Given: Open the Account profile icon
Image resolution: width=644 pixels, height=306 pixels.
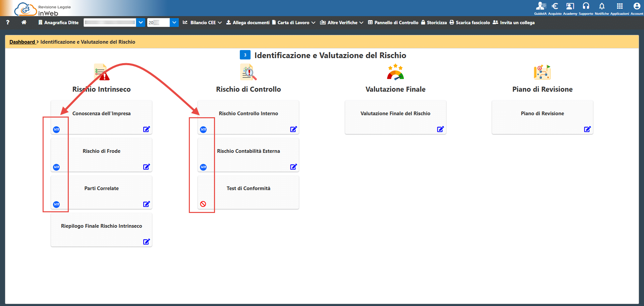Looking at the screenshot, I should click(x=637, y=6).
